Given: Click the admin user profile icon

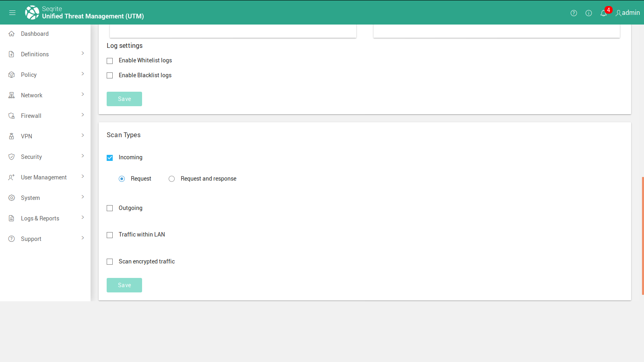Looking at the screenshot, I should coord(619,13).
